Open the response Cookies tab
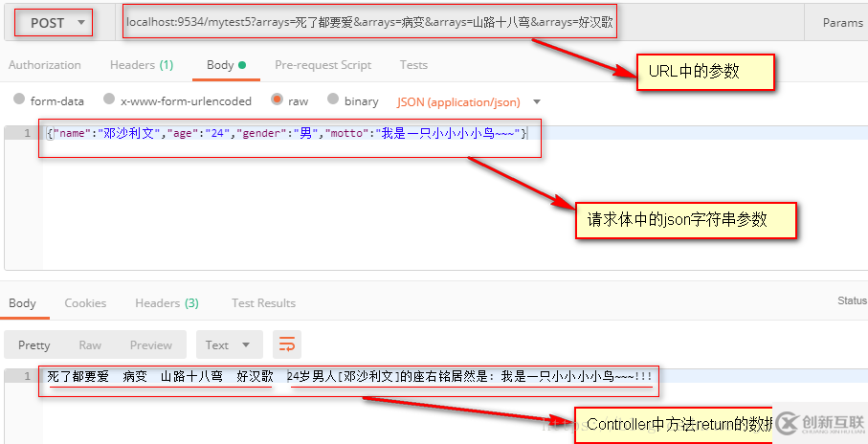The width and height of the screenshot is (868, 444). click(85, 302)
